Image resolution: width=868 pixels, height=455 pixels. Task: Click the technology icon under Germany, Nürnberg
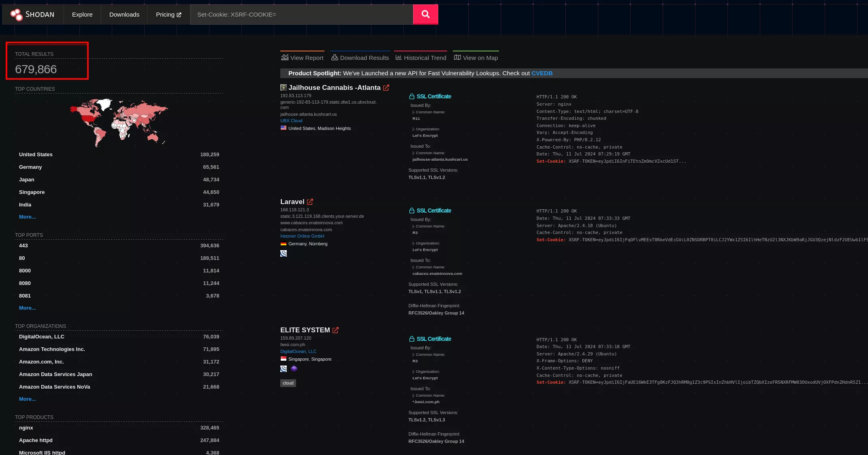pos(284,253)
